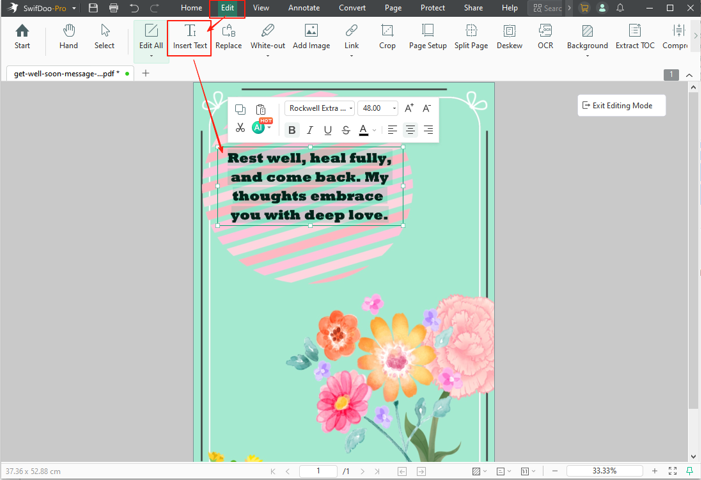Image resolution: width=701 pixels, height=480 pixels.
Task: Toggle italic formatting
Action: [x=310, y=130]
